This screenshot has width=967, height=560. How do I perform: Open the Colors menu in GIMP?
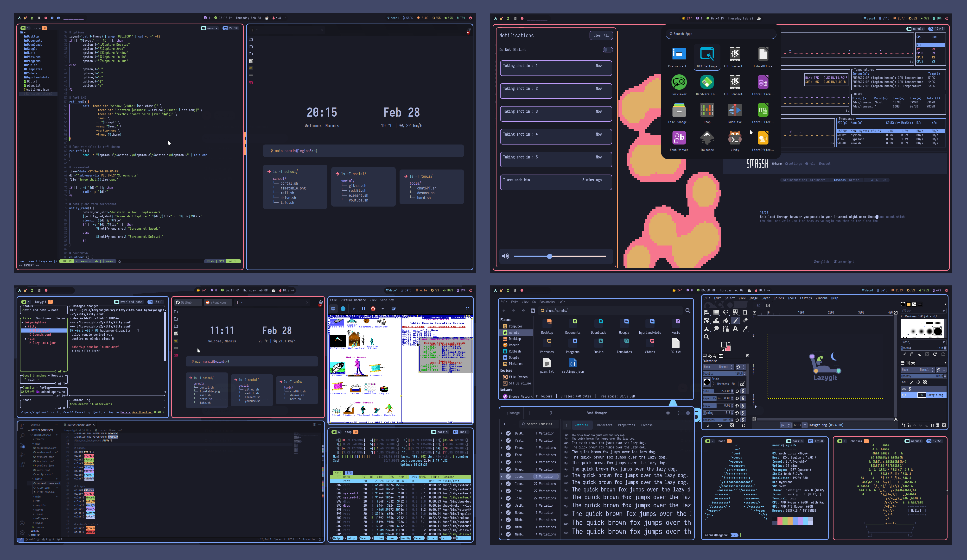point(779,298)
